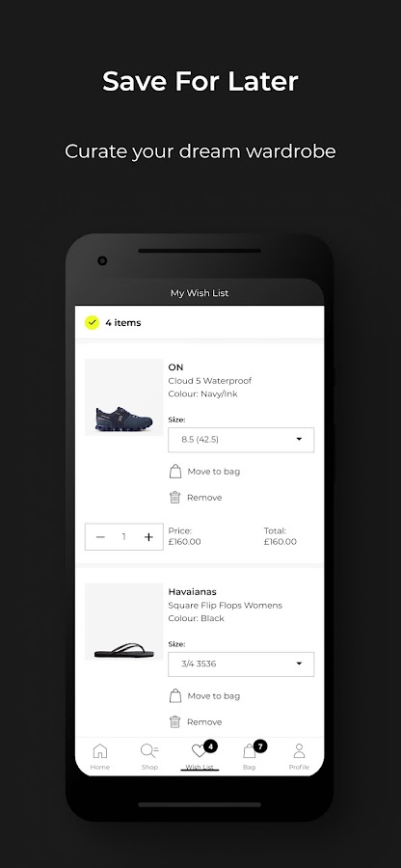The width and height of the screenshot is (401, 868).
Task: Open the black flip flop thumbnail
Action: point(124,622)
